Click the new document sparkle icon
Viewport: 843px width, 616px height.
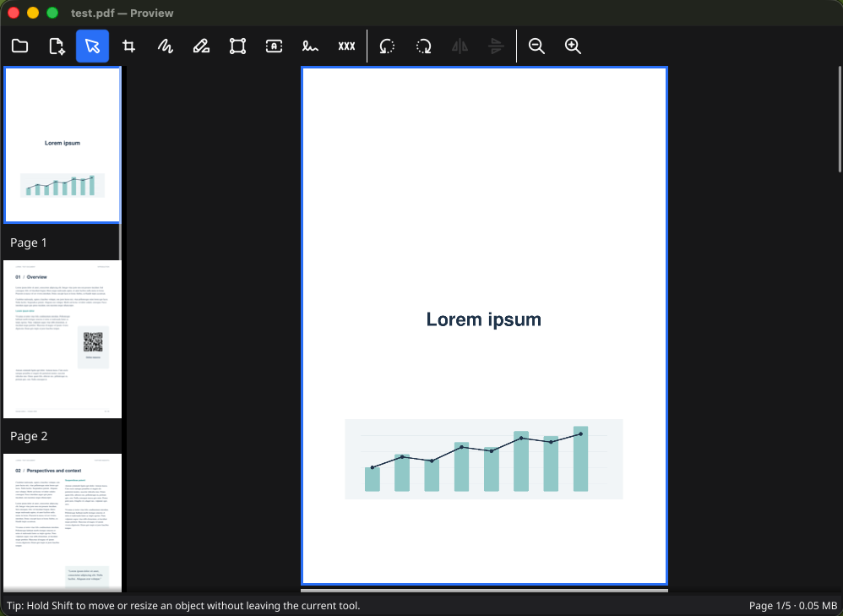(57, 46)
